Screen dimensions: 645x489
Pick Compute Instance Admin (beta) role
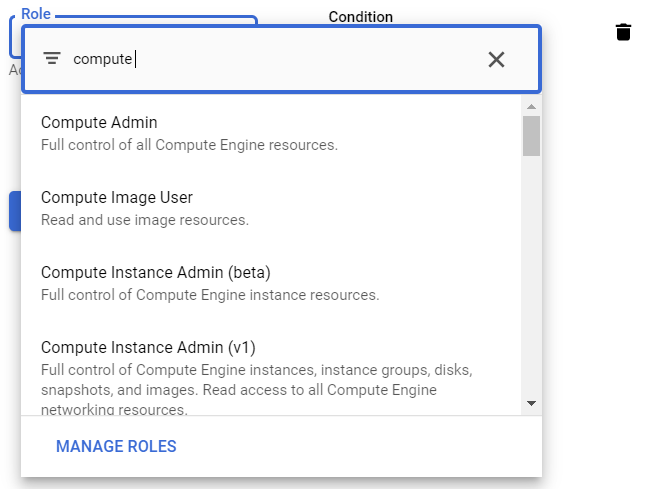pyautogui.click(x=155, y=272)
